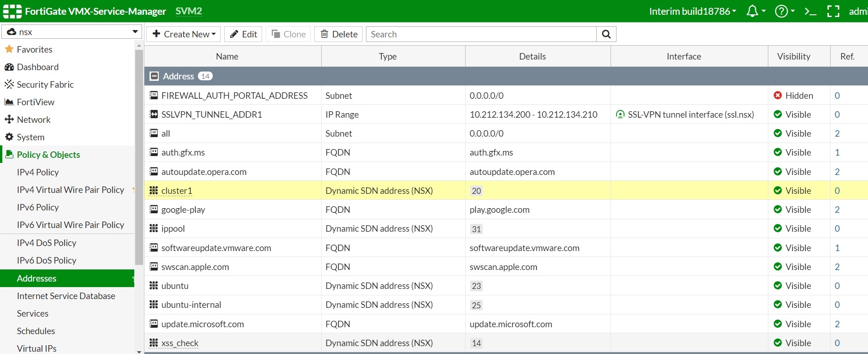Click the Hidden red status icon
868x354 pixels.
(x=778, y=96)
